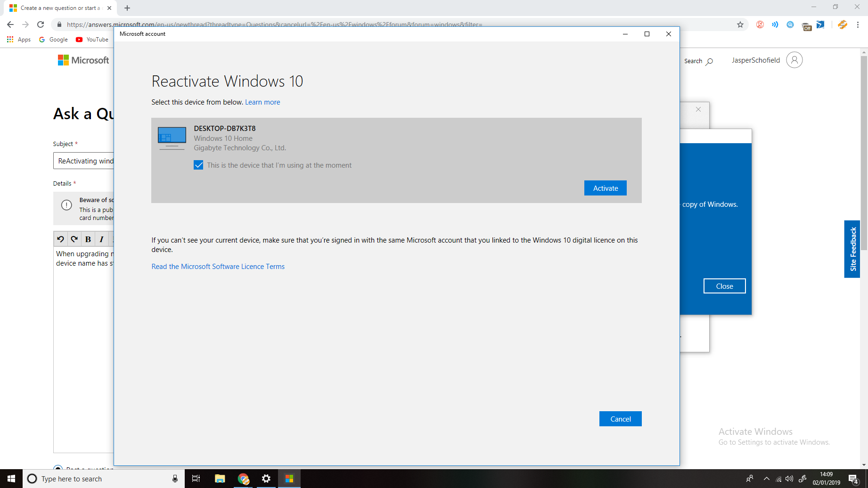Click the taskbar microphone icon

(x=175, y=479)
